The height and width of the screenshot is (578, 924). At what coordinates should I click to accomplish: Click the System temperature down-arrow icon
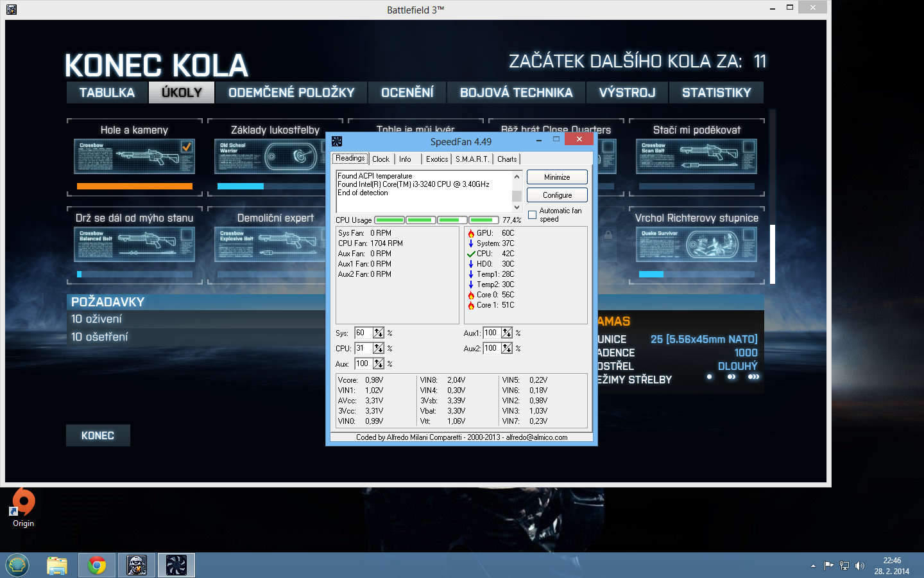471,243
